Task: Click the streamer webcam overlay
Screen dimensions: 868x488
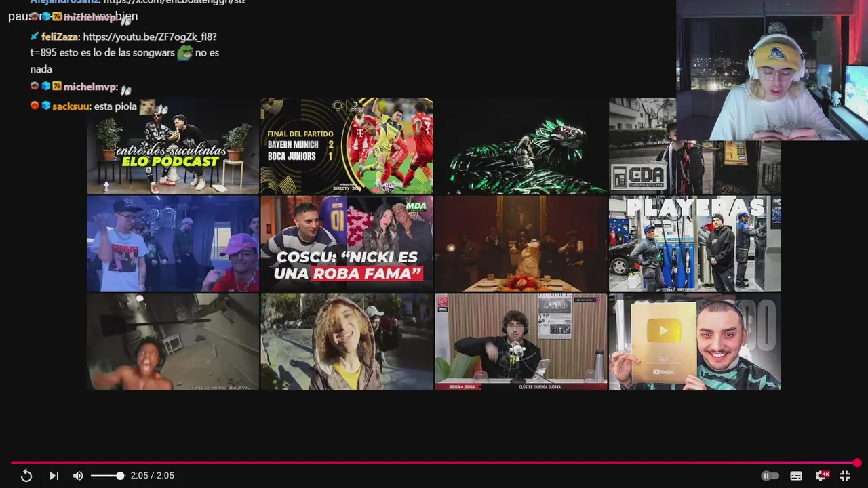Action: pos(772,70)
